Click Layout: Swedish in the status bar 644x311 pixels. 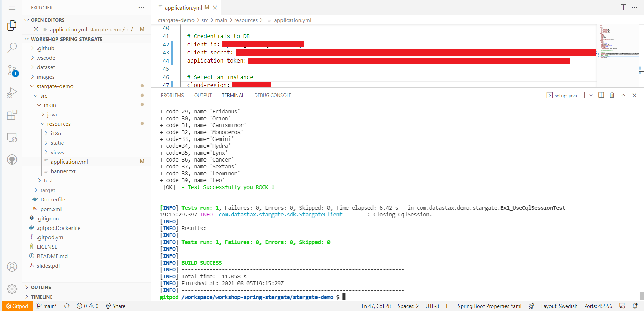[x=559, y=306]
